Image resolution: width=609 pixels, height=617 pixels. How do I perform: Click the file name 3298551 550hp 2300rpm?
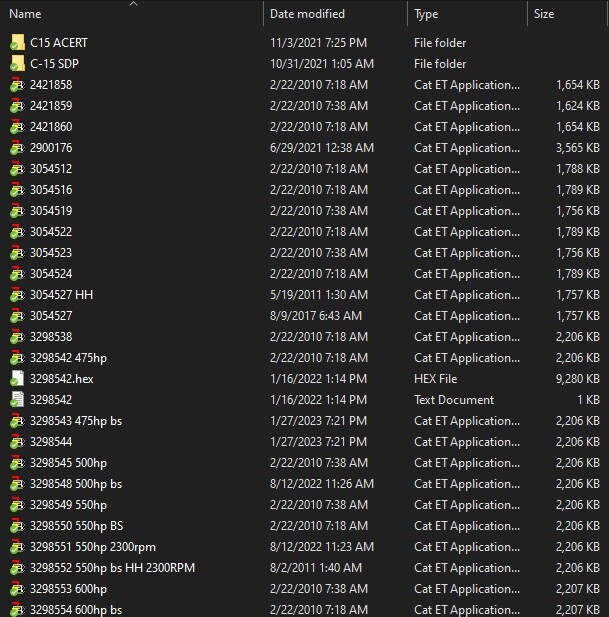(93, 547)
